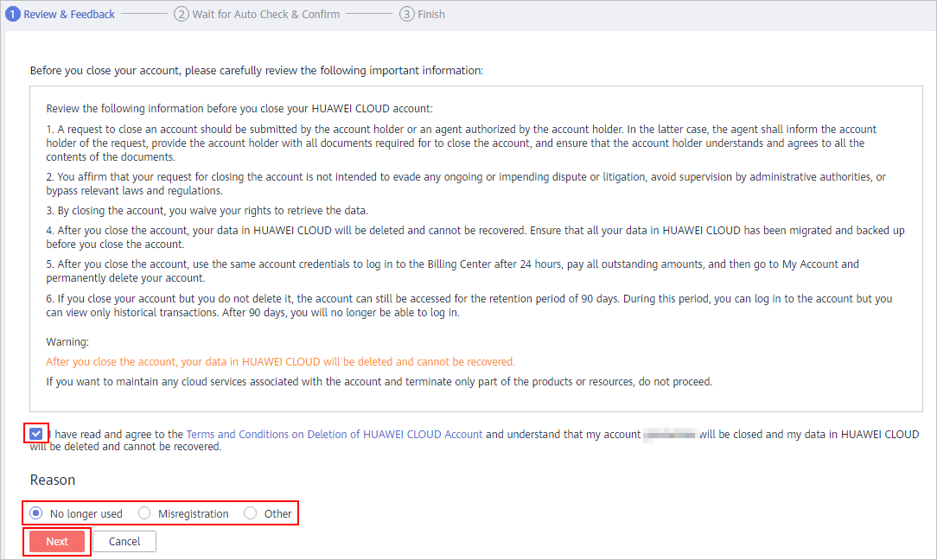
Task: Click the orange data deletion warning text
Action: (x=280, y=362)
